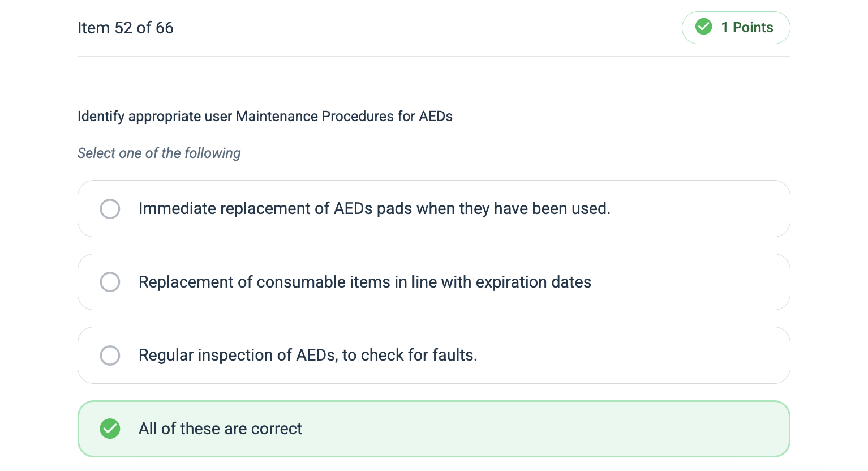Pick the 'Regular inspection of AEDs' answer text
The image size is (868, 471).
click(x=307, y=355)
